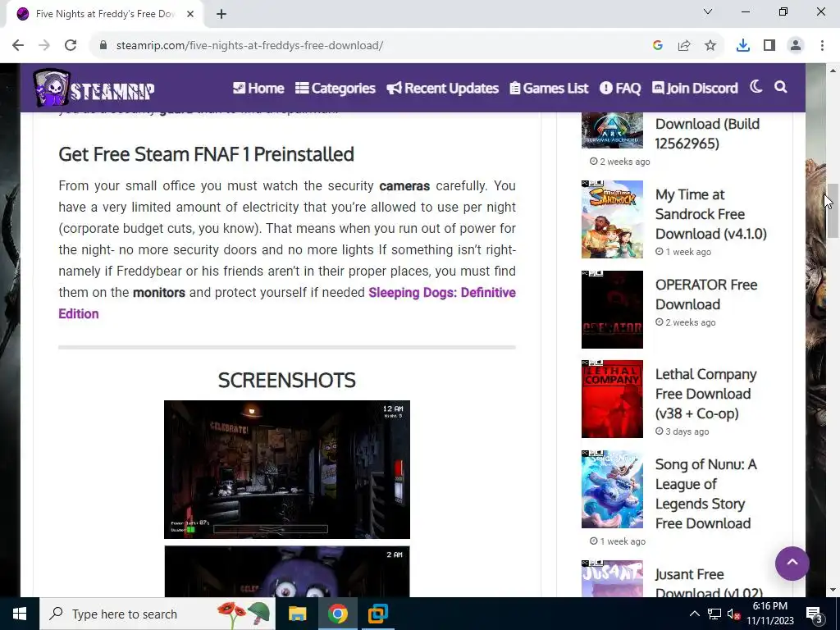Select the Five Nights at Freddy's tab
This screenshot has width=840, height=630.
coord(104,14)
